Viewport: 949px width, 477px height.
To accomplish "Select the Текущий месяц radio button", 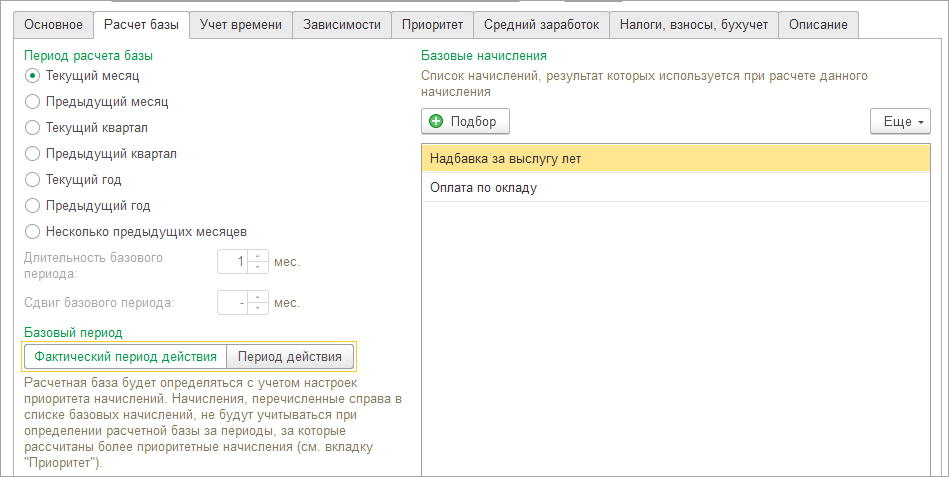I will pos(32,75).
